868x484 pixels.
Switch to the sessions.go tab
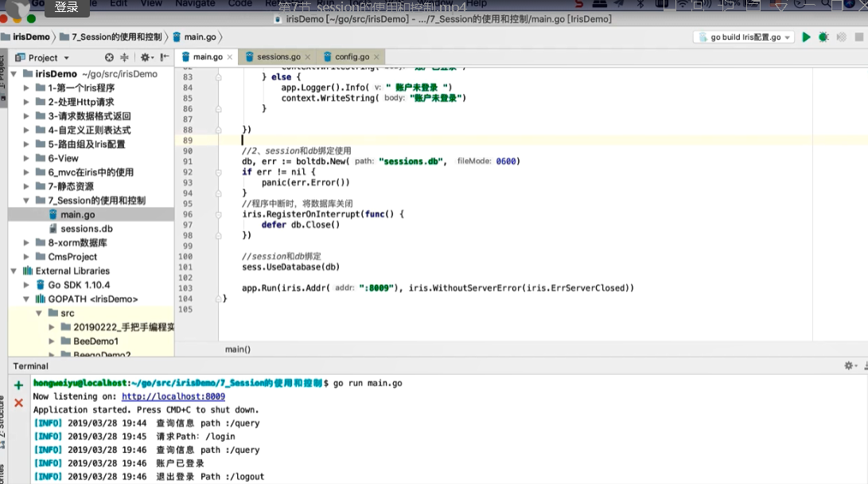click(x=278, y=57)
